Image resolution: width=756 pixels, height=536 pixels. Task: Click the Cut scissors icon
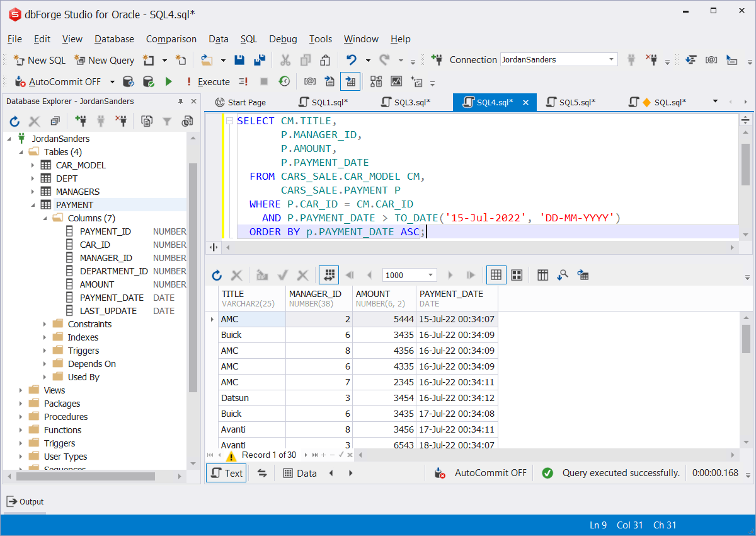pos(285,60)
